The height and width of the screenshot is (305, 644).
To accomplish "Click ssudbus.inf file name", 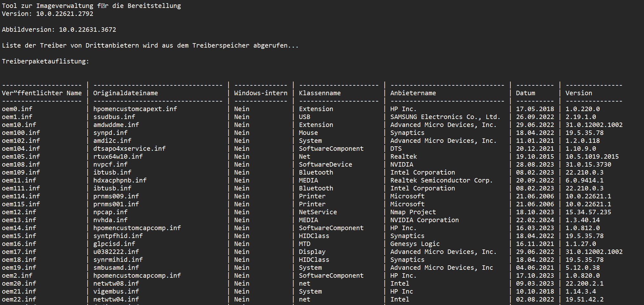I will (x=114, y=117).
